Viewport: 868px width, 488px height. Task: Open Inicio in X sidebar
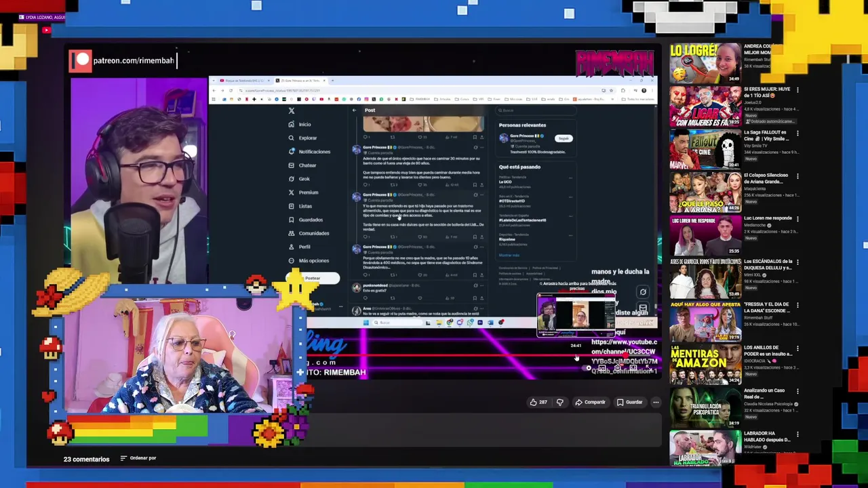coord(300,124)
